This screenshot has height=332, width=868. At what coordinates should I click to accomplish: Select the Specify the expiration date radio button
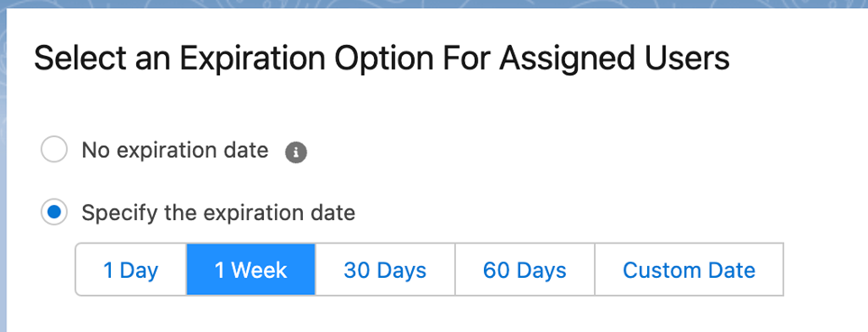[54, 212]
